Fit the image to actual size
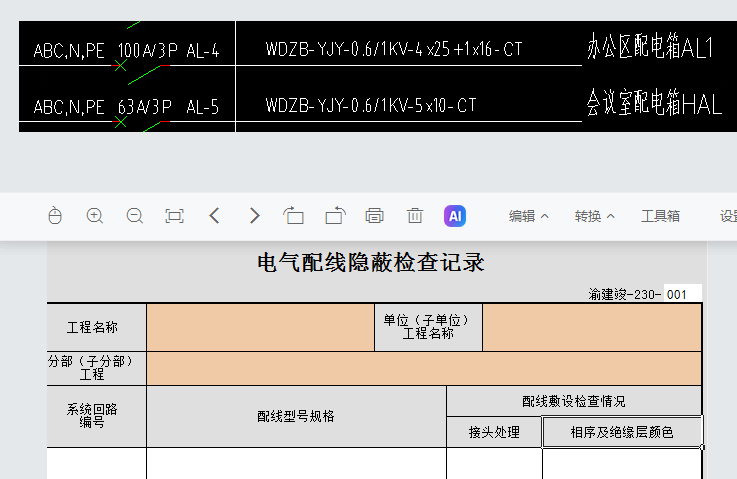 point(174,216)
